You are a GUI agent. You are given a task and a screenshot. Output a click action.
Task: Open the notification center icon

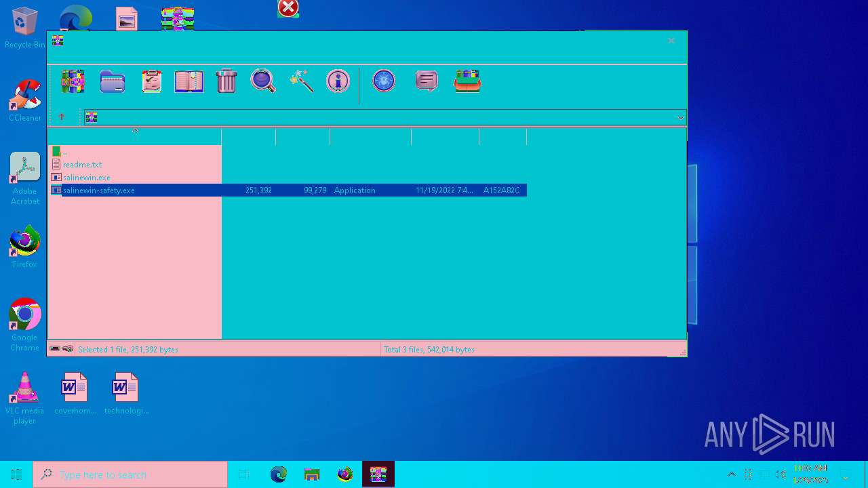coord(845,474)
